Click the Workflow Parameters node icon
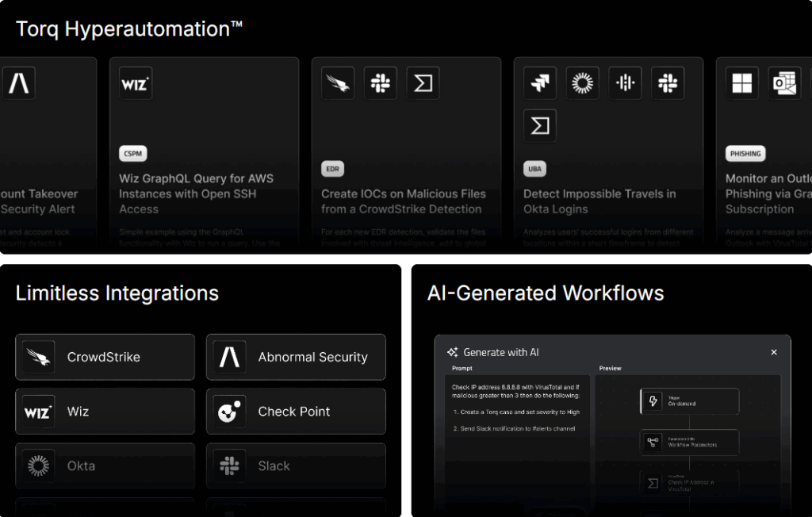 pyautogui.click(x=653, y=442)
